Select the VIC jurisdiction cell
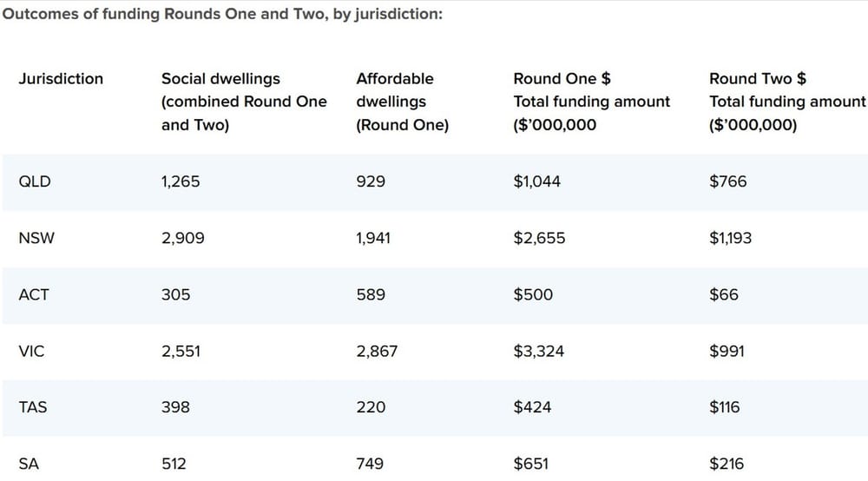Screen dimensions: 868x481 31,352
